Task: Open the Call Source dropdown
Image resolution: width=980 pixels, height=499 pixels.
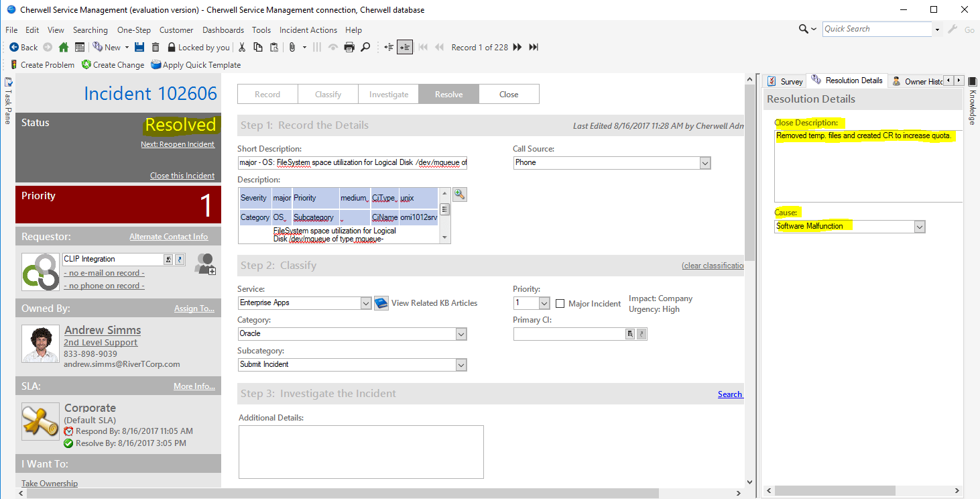Action: coord(704,162)
